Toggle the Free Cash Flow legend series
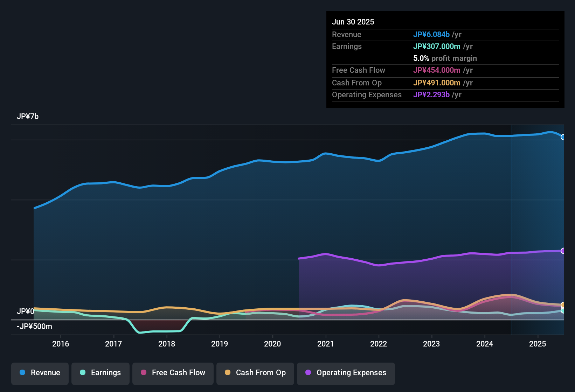 (173, 373)
